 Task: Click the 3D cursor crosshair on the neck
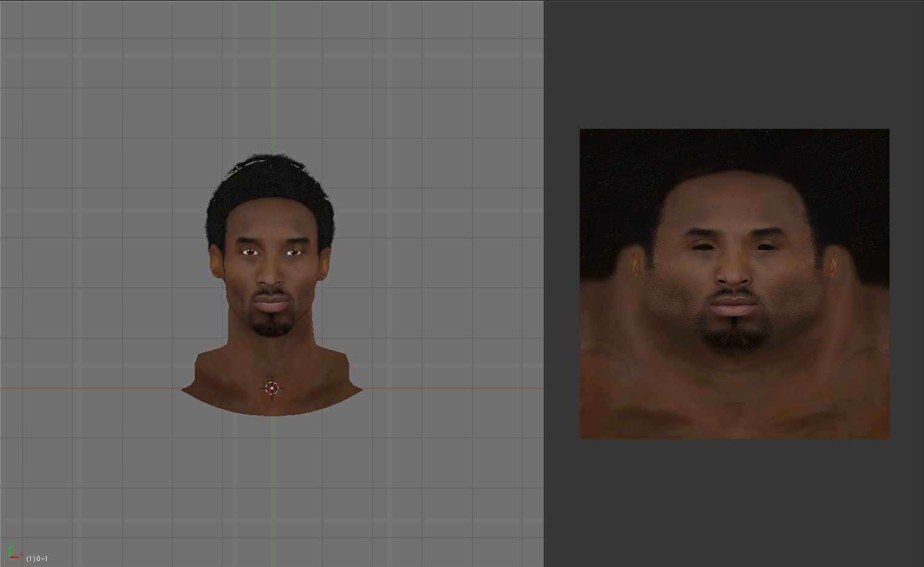pyautogui.click(x=272, y=388)
